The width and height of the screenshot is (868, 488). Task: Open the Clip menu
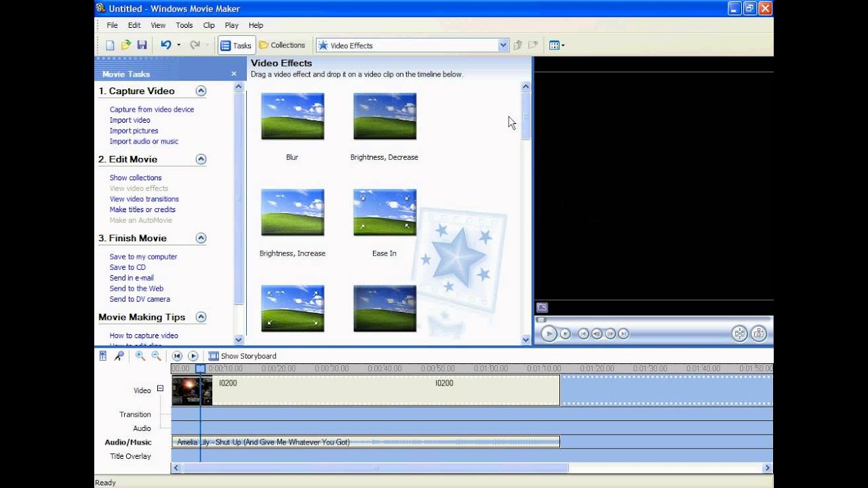[209, 25]
